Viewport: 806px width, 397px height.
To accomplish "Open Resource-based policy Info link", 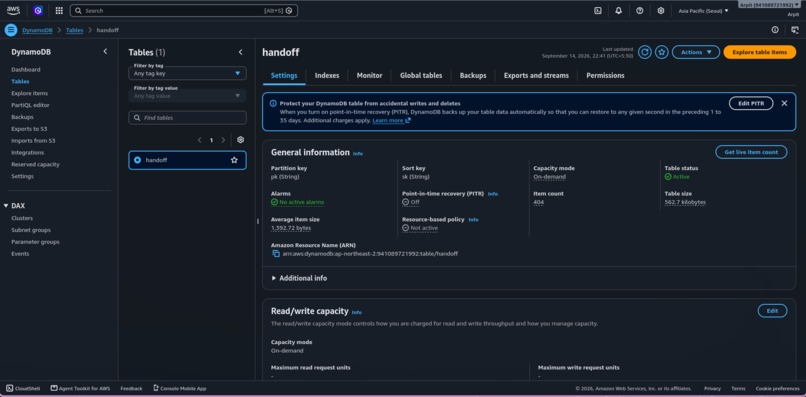I will (x=473, y=220).
